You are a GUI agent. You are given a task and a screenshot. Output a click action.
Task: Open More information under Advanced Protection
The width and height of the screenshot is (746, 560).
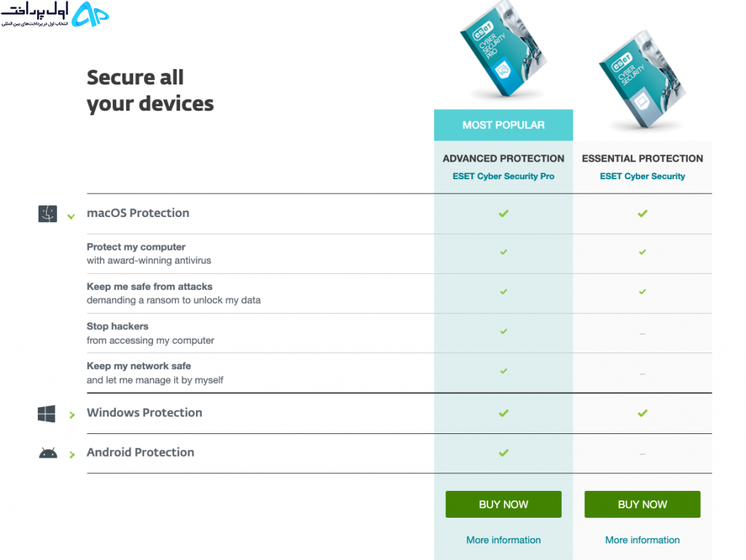click(x=503, y=540)
